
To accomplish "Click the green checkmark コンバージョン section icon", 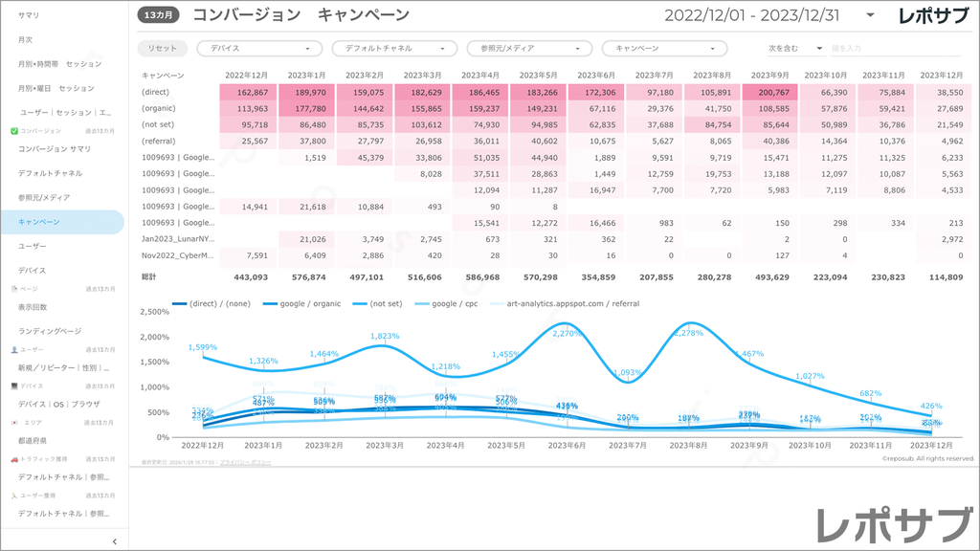I will click(x=14, y=130).
